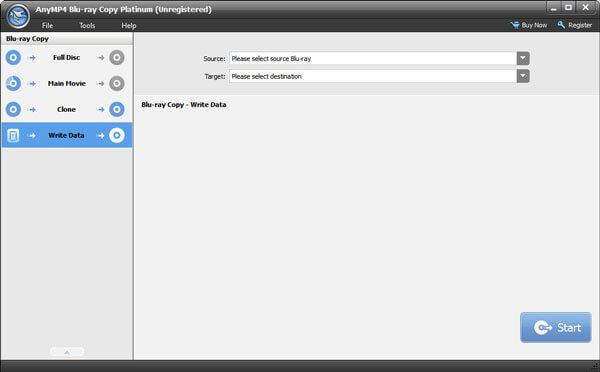Click the gray target disc icon in Main Movie row
The image size is (600, 372).
pos(117,83)
